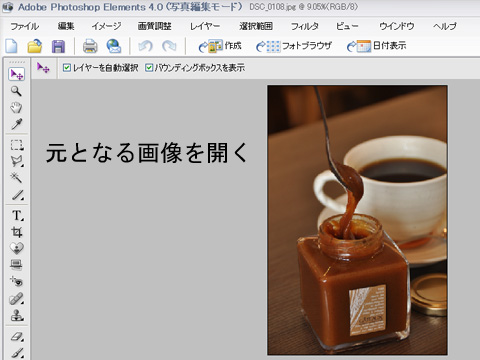Click the 日付表示 button
Image resolution: width=480 pixels, height=360 pixels.
(x=377, y=46)
